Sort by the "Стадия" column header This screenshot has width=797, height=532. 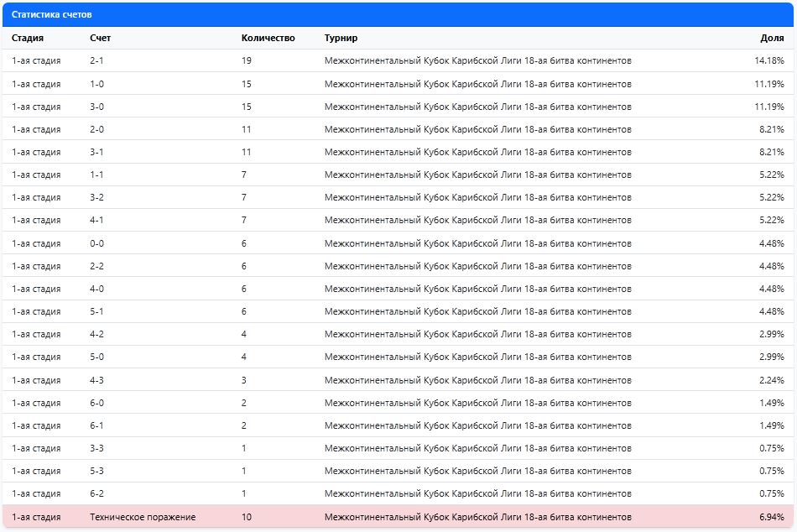click(28, 39)
